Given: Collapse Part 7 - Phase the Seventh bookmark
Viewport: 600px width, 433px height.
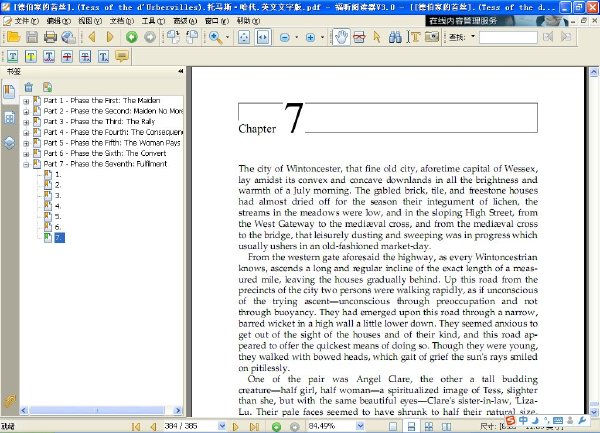Looking at the screenshot, I should [x=26, y=165].
